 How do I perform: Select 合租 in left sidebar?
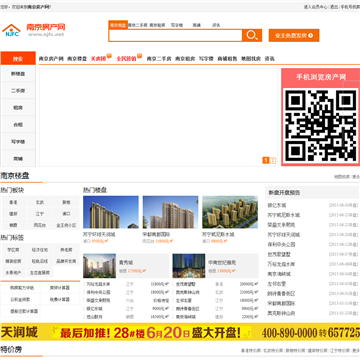pos(18,125)
